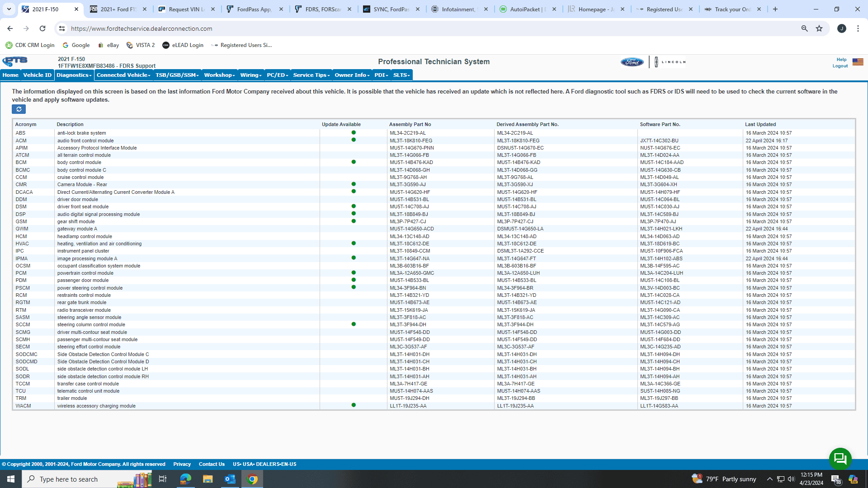Expand the Service Tips menu
Image resolution: width=868 pixels, height=488 pixels.
[x=311, y=75]
